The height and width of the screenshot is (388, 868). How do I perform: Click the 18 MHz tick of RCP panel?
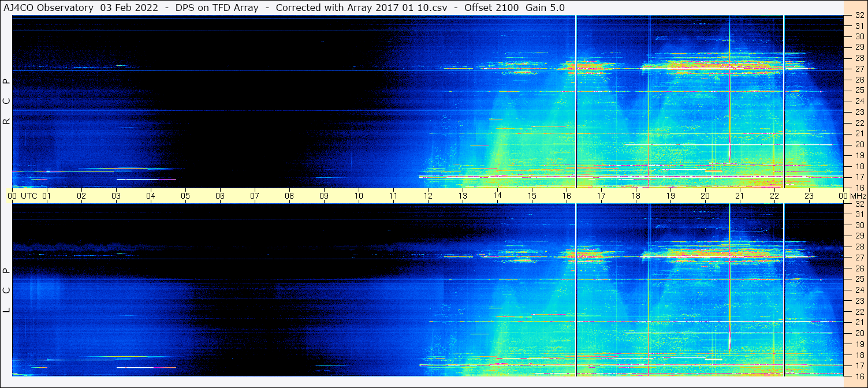(x=859, y=166)
